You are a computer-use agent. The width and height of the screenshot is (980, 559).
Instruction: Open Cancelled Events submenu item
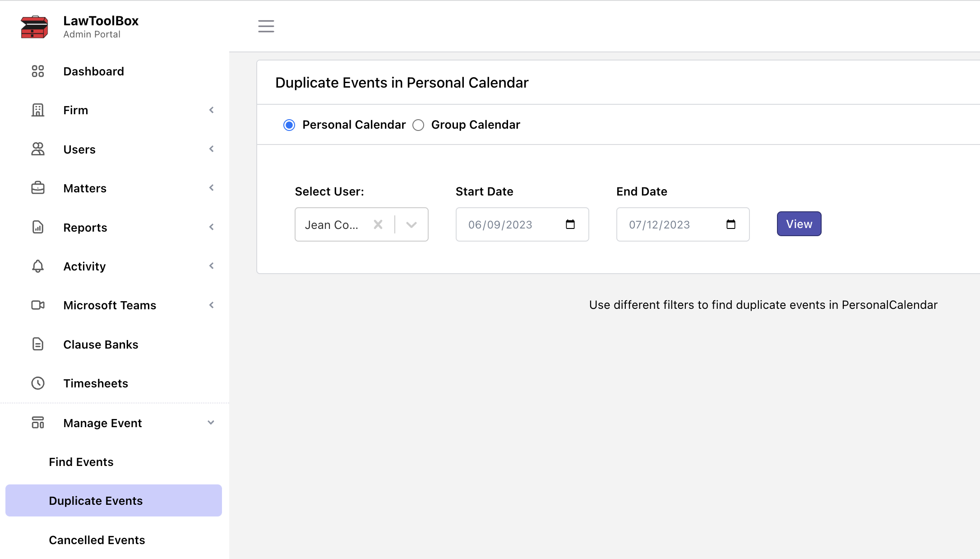[x=97, y=540]
